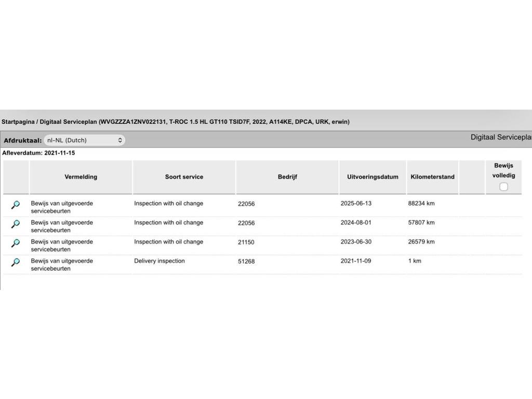
Task: Click magnifier icon for the 2024-08-01 service
Action: coord(16,224)
